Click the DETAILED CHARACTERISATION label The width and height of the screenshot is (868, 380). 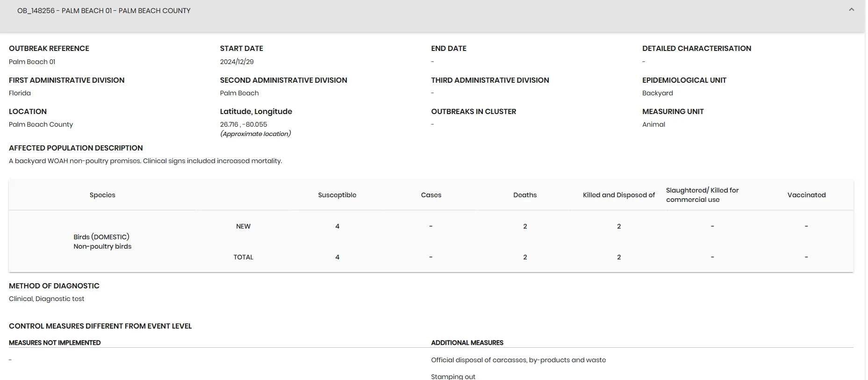point(696,48)
